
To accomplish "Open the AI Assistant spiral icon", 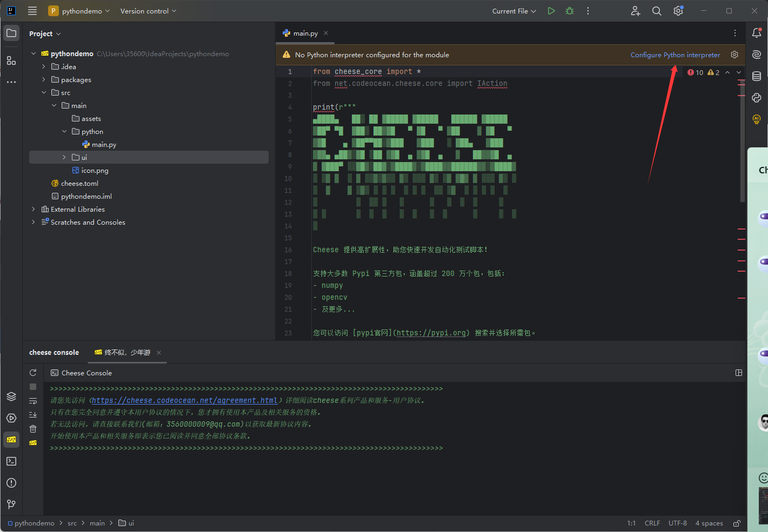I will (757, 55).
